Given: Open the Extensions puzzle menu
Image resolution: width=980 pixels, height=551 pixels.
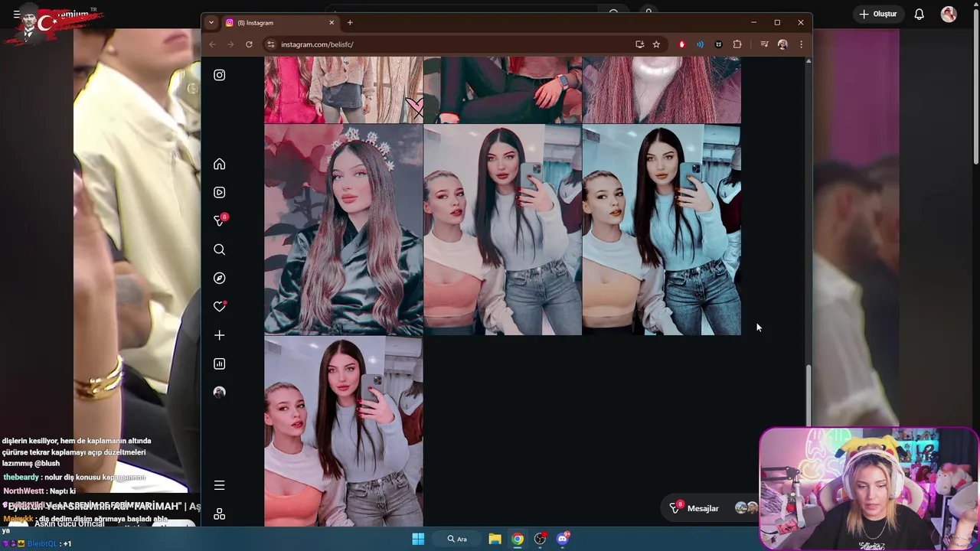Looking at the screenshot, I should (737, 44).
